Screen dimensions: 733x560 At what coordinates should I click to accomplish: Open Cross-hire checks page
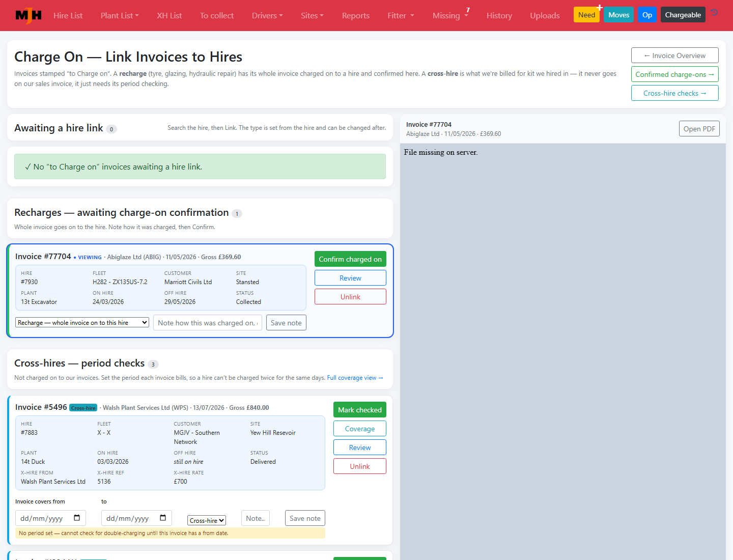(x=675, y=93)
